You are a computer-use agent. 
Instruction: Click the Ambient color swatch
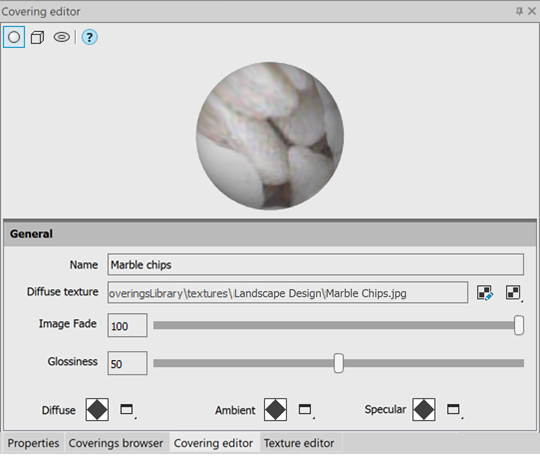pos(276,409)
